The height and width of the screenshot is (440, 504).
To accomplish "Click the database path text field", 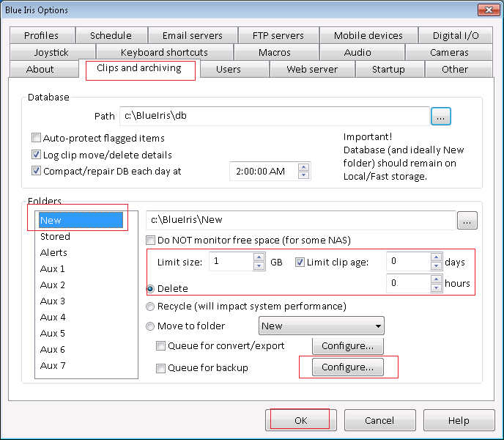I will 274,116.
